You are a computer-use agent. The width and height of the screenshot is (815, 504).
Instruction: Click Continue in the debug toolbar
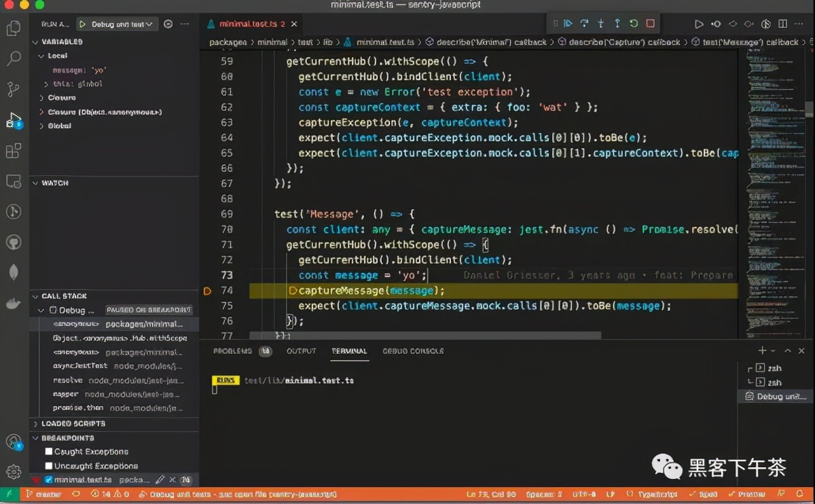coord(568,24)
